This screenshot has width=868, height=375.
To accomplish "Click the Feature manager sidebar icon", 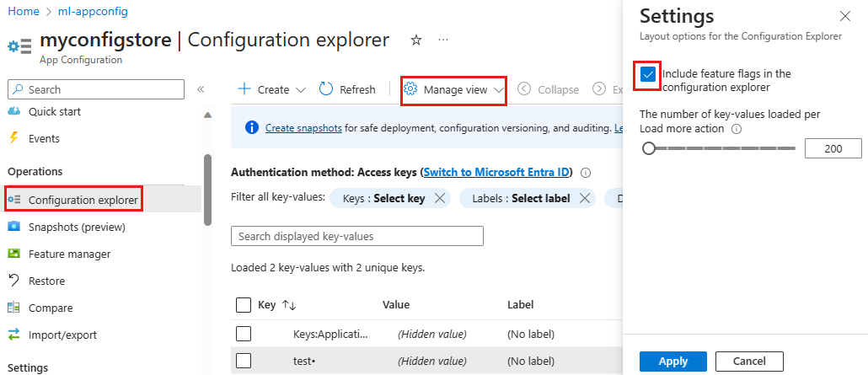I will coord(13,254).
